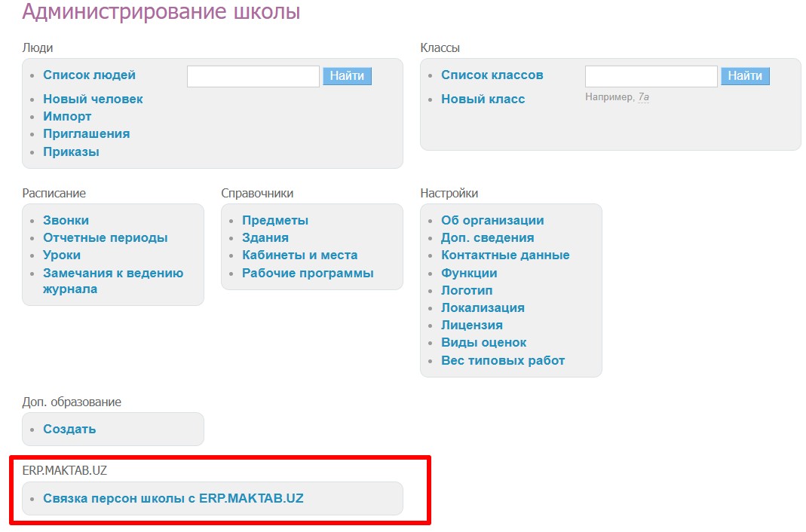Open the "Список людей" page
This screenshot has width=806, height=532.
[89, 75]
